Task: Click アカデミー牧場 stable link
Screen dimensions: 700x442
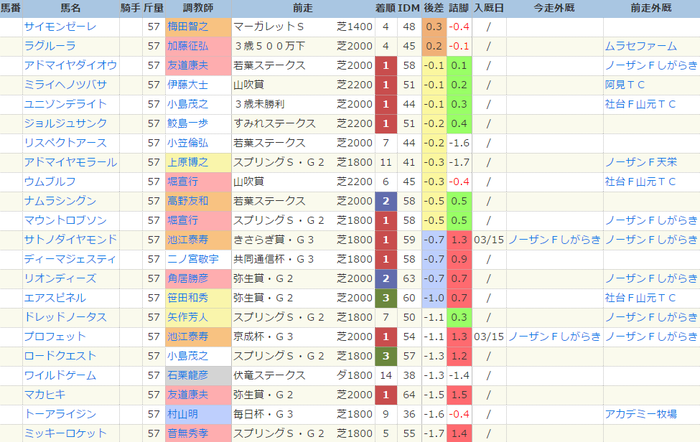Action: pyautogui.click(x=641, y=414)
